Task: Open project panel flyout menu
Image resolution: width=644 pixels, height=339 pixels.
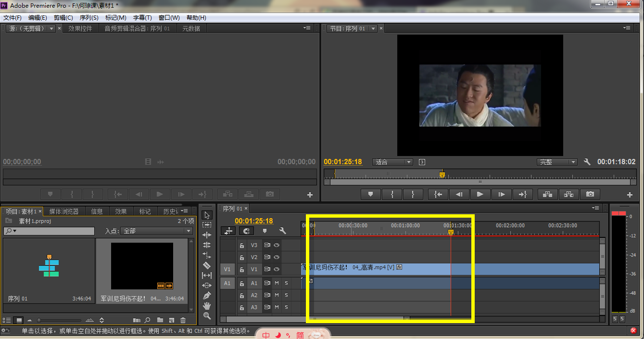Action: point(184,211)
